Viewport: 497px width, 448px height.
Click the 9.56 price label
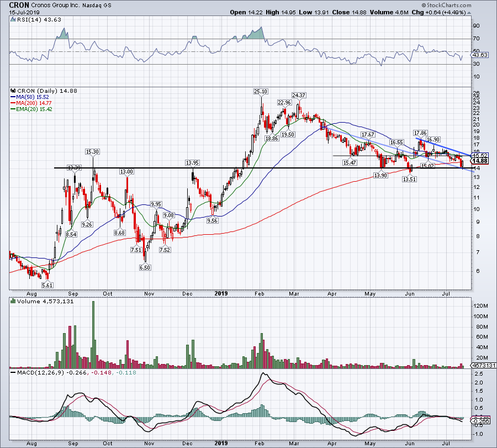point(213,220)
